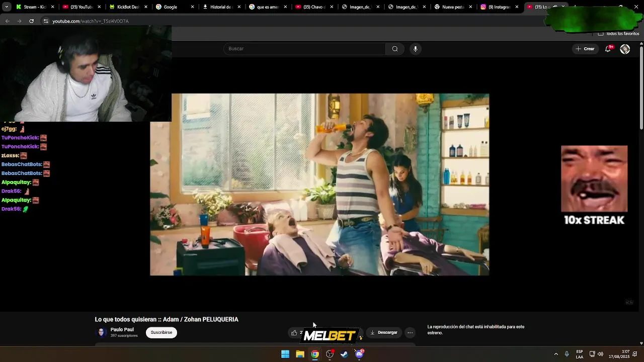Open the volume speaker tray icon
The height and width of the screenshot is (362, 644).
pos(600,354)
